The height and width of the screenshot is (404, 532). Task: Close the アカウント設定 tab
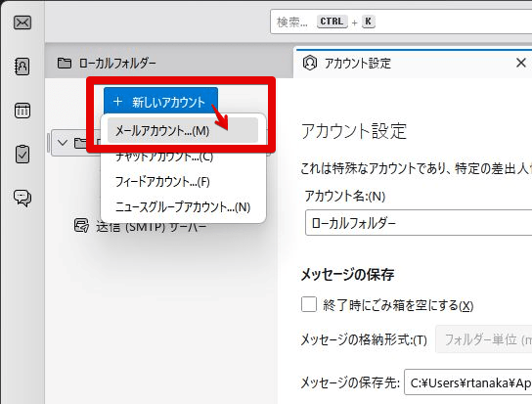(x=521, y=63)
